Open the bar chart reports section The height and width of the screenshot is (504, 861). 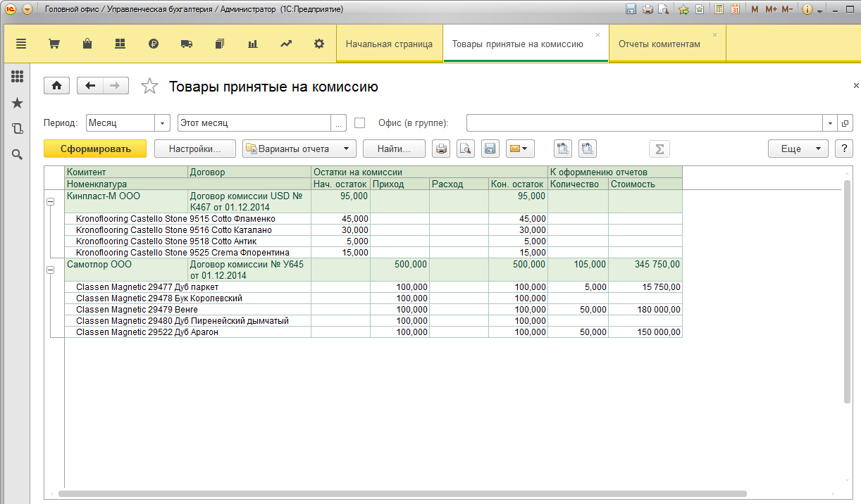[253, 44]
